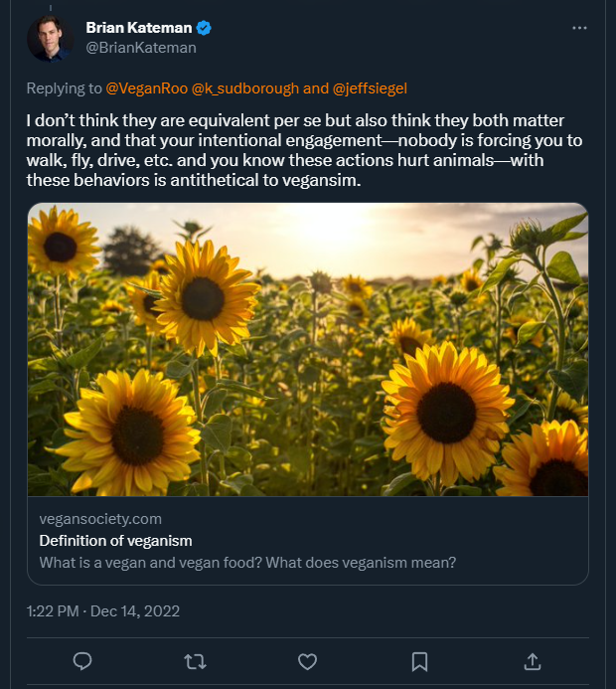Repost this tweet using the retweet icon

pos(196,661)
